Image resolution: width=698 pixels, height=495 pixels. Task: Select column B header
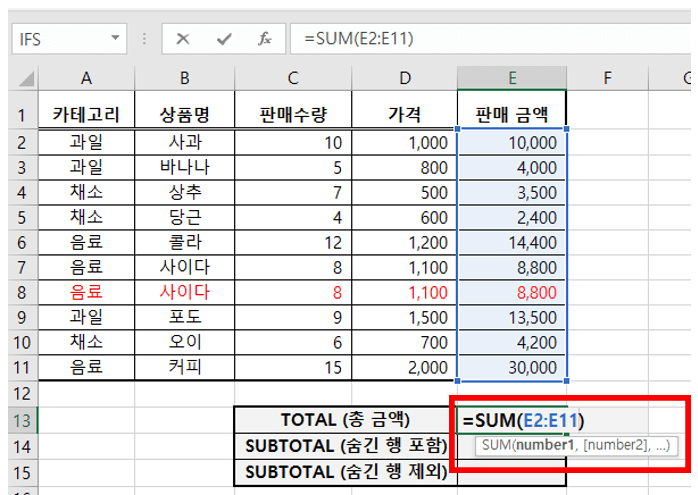[184, 78]
